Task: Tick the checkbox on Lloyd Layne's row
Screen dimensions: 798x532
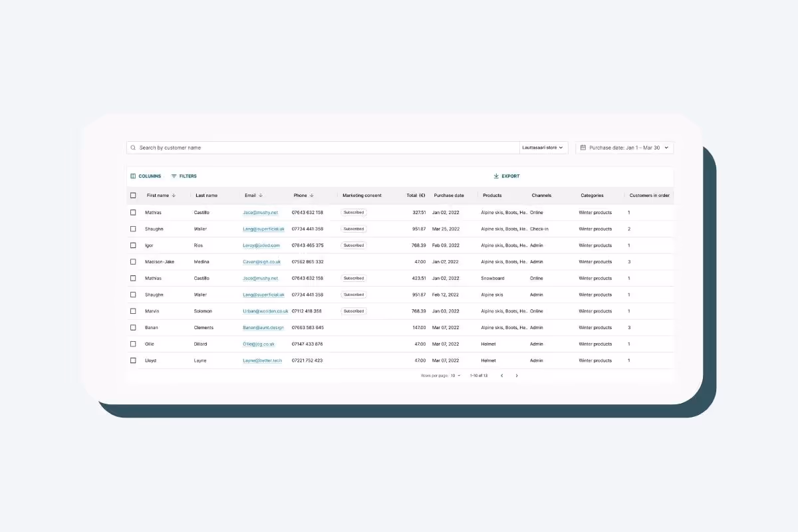Action: pyautogui.click(x=133, y=360)
